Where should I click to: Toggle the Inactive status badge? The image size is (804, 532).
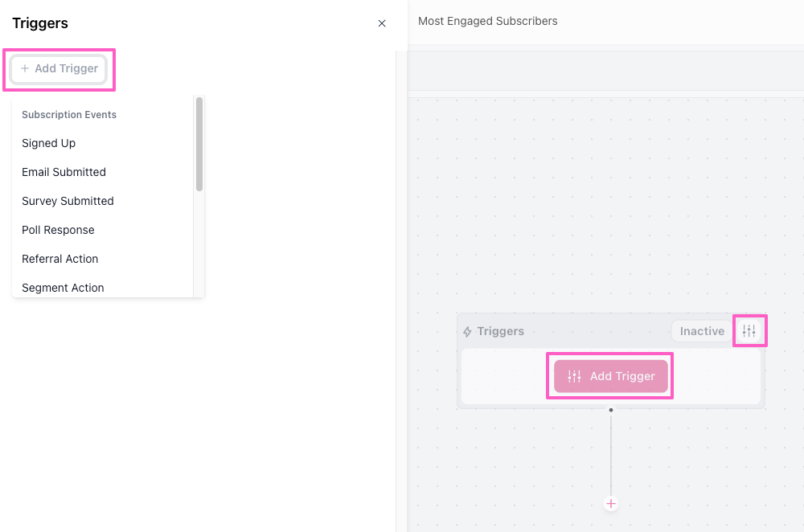tap(702, 331)
